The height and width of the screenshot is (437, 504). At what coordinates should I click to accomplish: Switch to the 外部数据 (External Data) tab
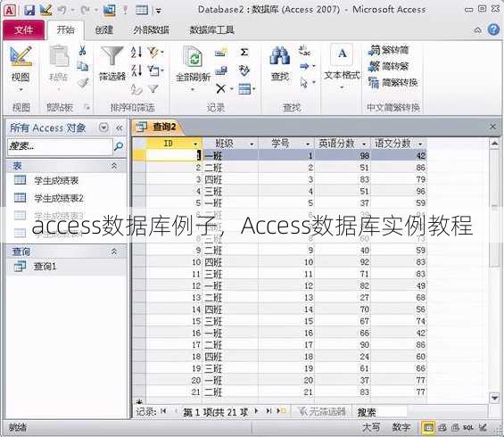pyautogui.click(x=152, y=30)
